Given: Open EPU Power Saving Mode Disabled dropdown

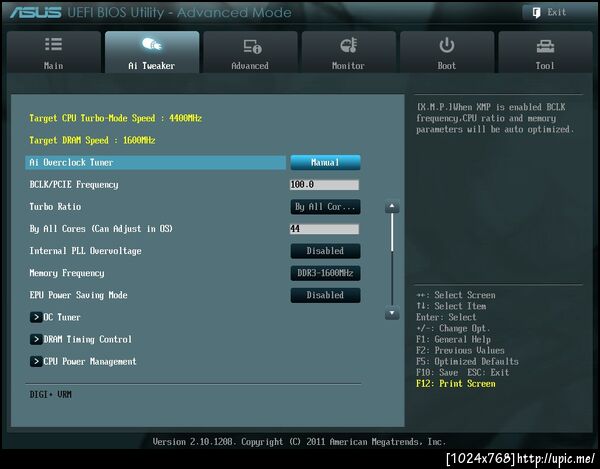Looking at the screenshot, I should point(325,295).
